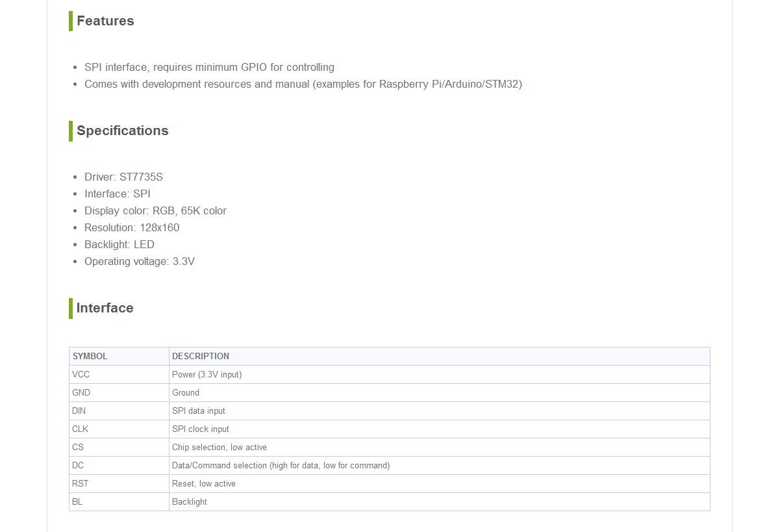
Task: Click the Resolution: 128x160 list item
Action: pos(132,227)
